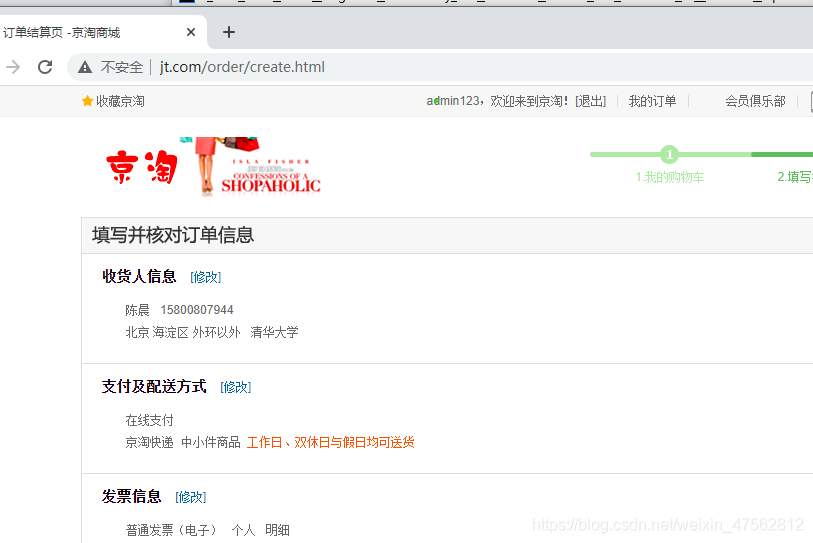Click step 1 circle in progress bar

(669, 154)
